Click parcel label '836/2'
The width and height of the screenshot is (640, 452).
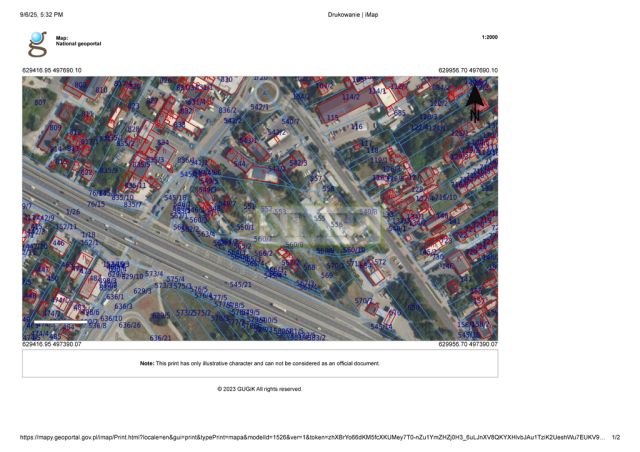click(227, 110)
